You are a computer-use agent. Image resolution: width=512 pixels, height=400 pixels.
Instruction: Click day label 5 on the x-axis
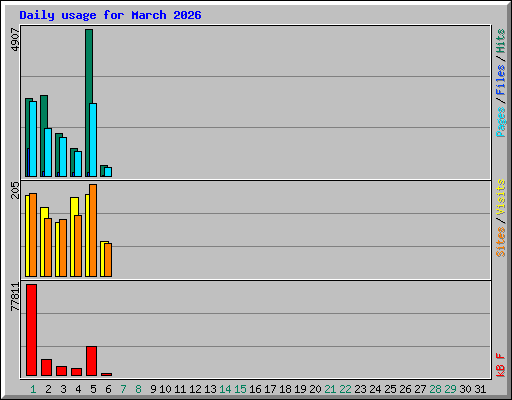pyautogui.click(x=93, y=389)
